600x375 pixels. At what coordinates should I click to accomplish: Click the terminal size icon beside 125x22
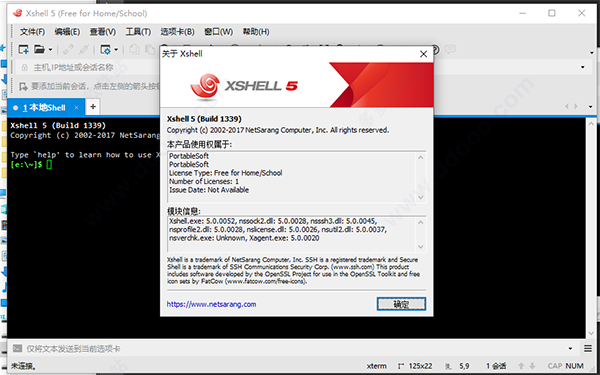point(401,366)
